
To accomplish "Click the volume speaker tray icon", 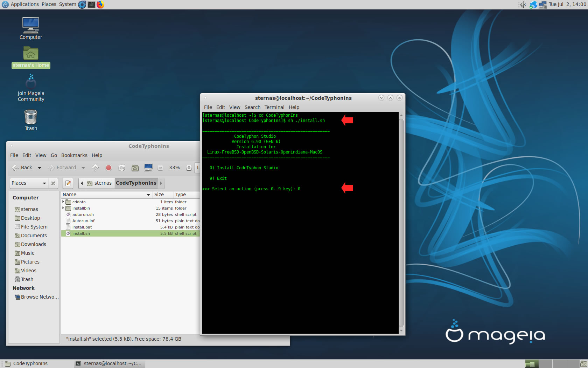I will 523,5.
